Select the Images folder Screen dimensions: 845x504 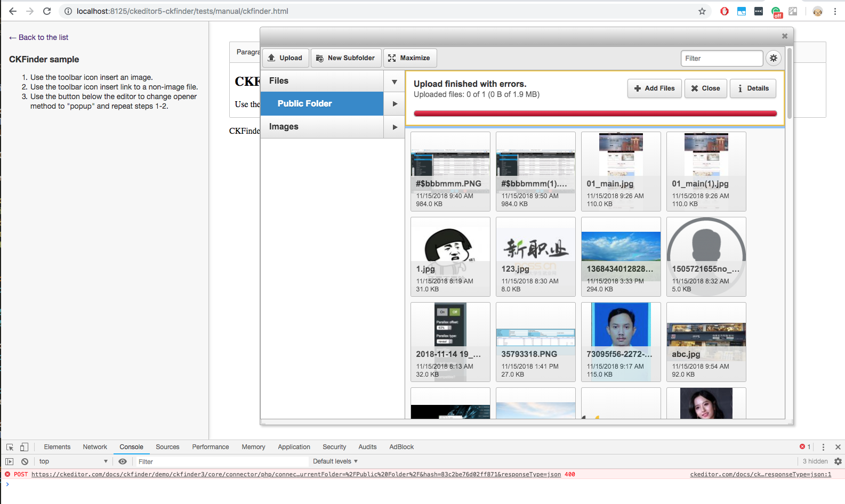[x=322, y=127]
